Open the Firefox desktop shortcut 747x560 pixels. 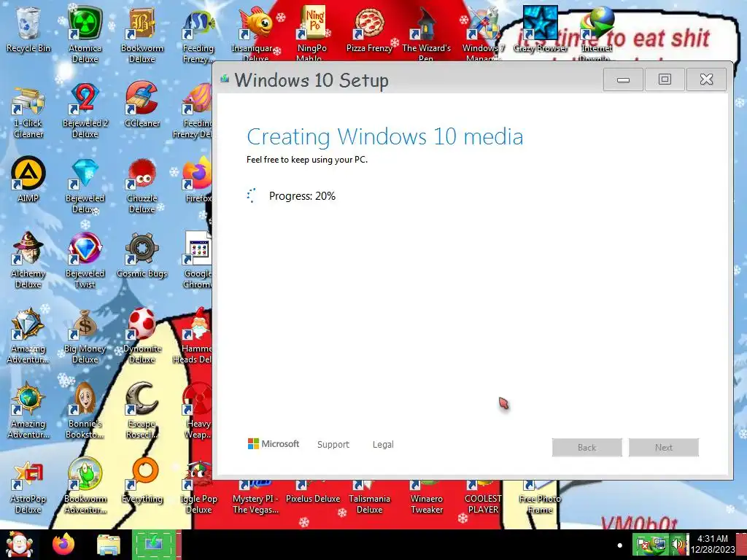197,179
